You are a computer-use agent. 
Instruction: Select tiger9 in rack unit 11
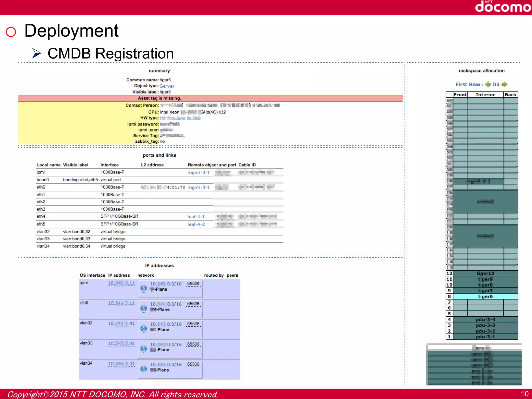(485, 279)
